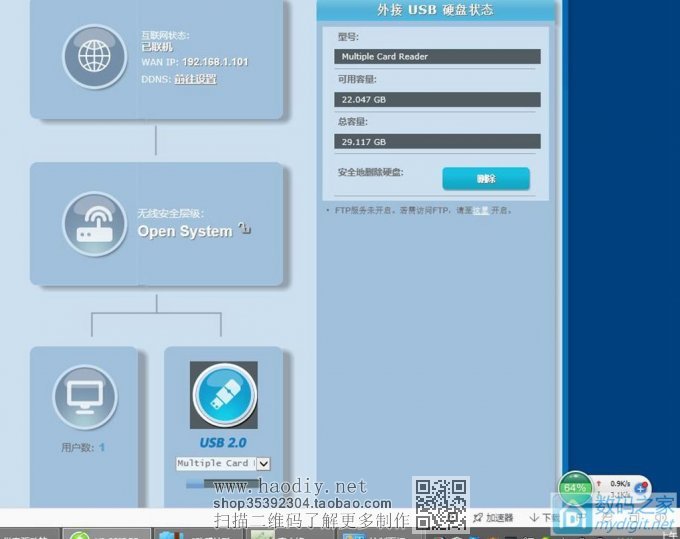
Task: Click the FTP settings link in the note
Action: click(x=480, y=210)
